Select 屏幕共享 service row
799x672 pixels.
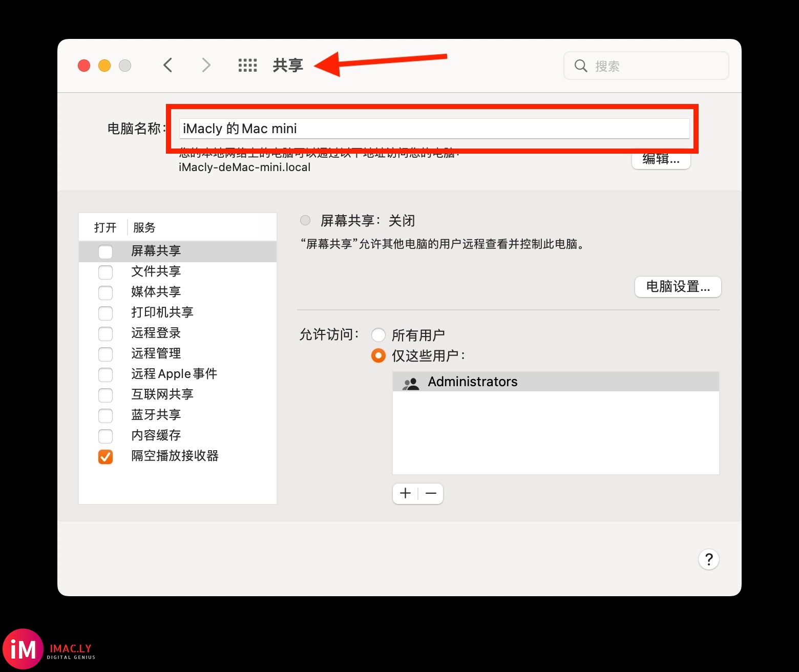tap(178, 251)
